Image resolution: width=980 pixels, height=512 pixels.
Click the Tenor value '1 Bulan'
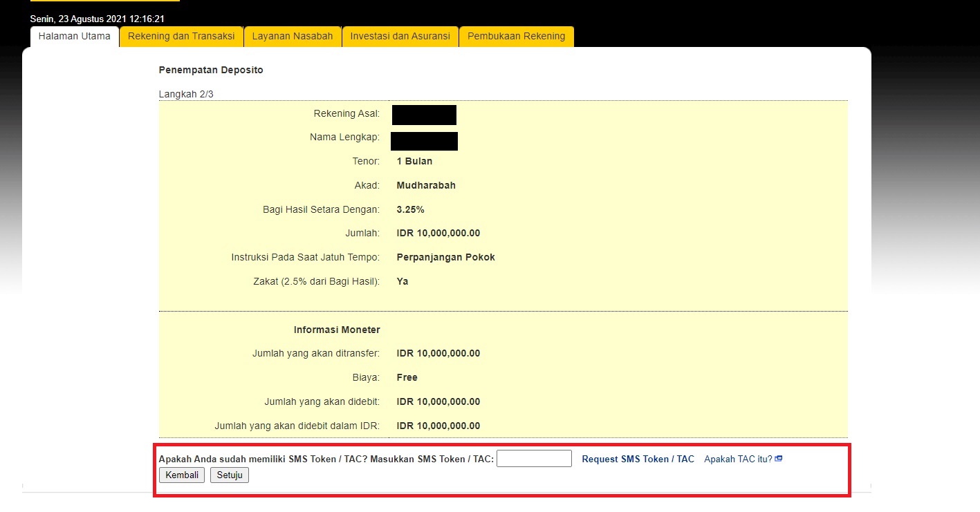[414, 162]
